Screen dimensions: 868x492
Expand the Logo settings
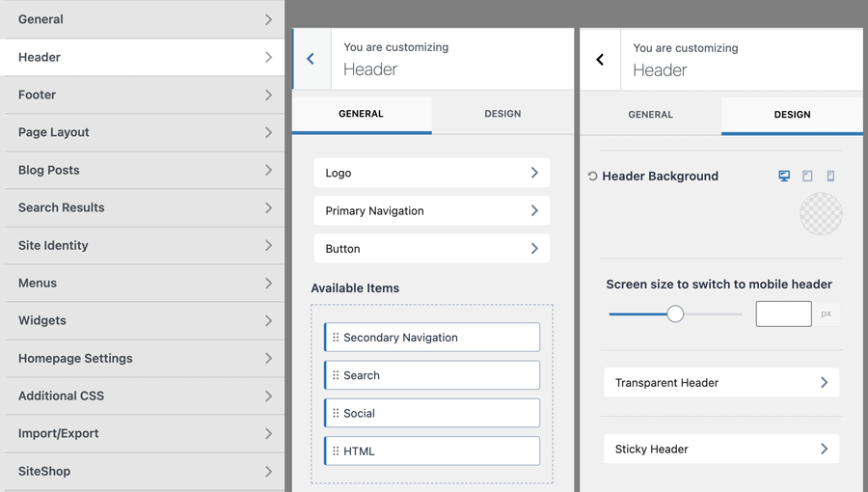click(x=432, y=173)
